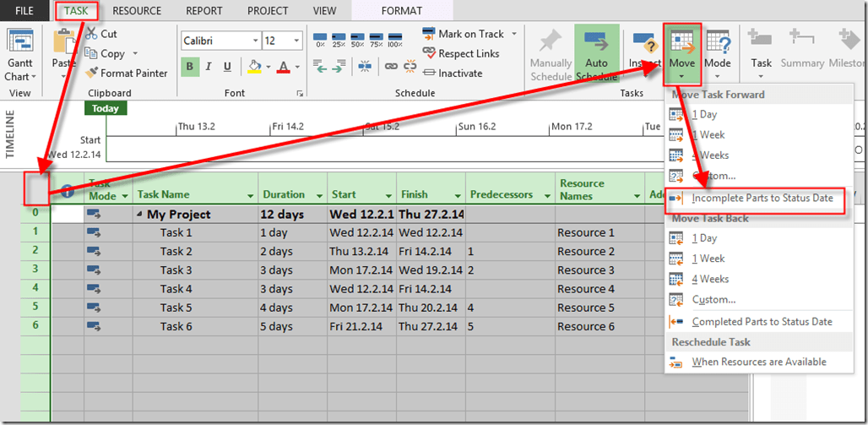The height and width of the screenshot is (425, 868).
Task: Select the Task 3 name cell
Action: tap(176, 270)
